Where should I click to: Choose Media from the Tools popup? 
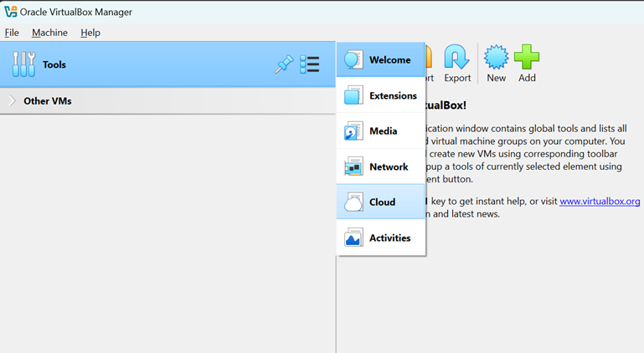380,131
